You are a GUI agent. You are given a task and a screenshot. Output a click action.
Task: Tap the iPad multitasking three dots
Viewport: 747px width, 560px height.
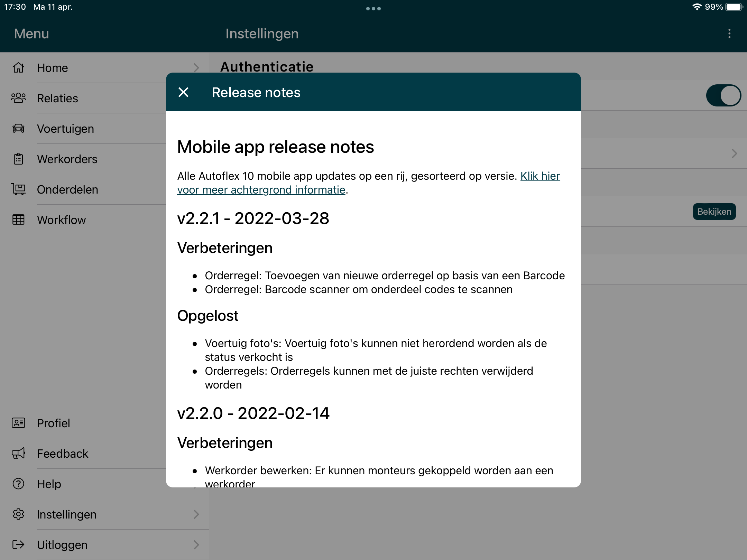373,9
